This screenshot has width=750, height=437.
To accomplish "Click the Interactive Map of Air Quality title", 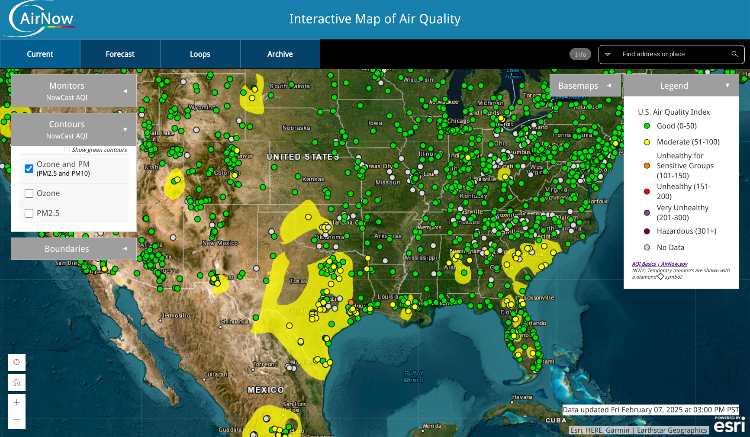I will point(375,19).
